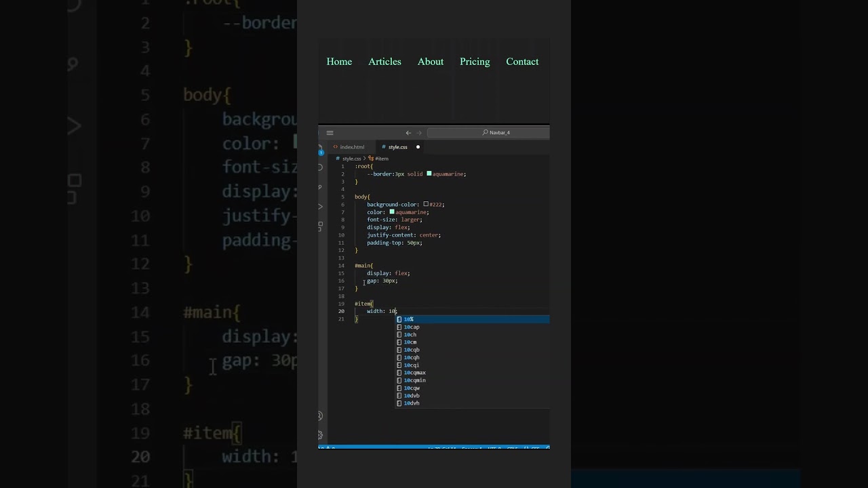Click the :root{ selector text
Viewport: 868px width, 488px height.
(x=364, y=166)
